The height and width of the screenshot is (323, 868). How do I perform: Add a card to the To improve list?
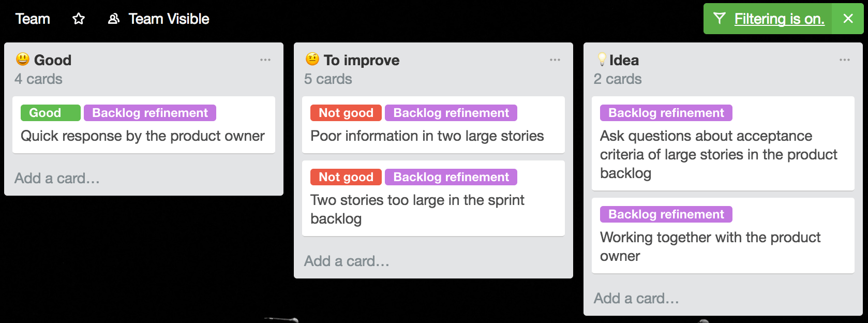click(x=347, y=261)
